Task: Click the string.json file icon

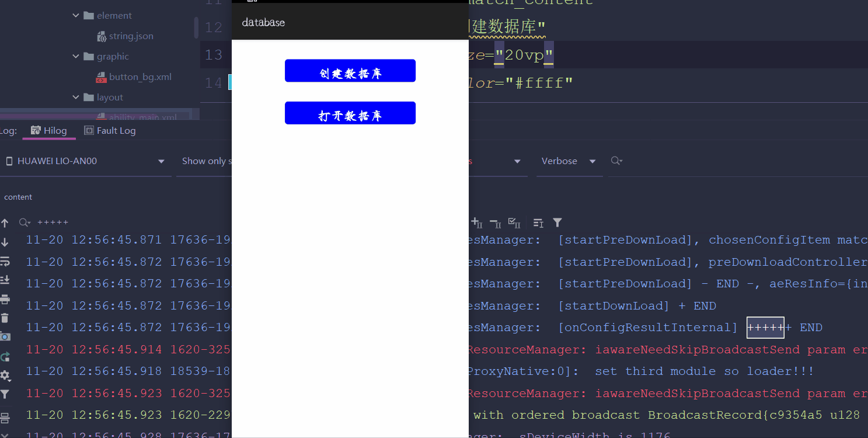Action: point(102,36)
